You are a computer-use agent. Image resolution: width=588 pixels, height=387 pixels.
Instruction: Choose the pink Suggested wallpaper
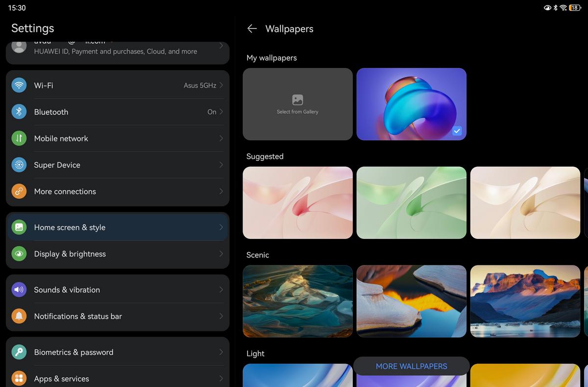[298, 203]
